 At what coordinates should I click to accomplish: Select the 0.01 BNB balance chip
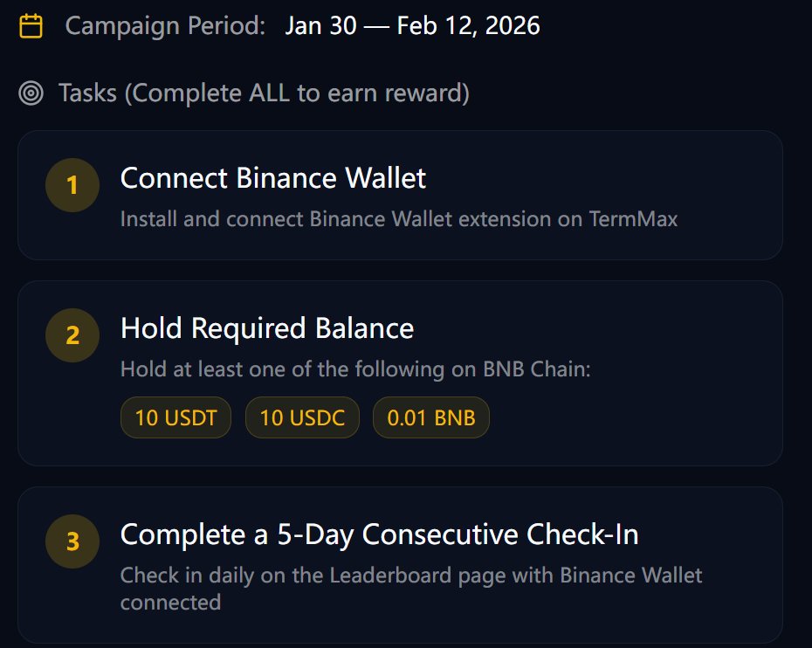click(431, 417)
